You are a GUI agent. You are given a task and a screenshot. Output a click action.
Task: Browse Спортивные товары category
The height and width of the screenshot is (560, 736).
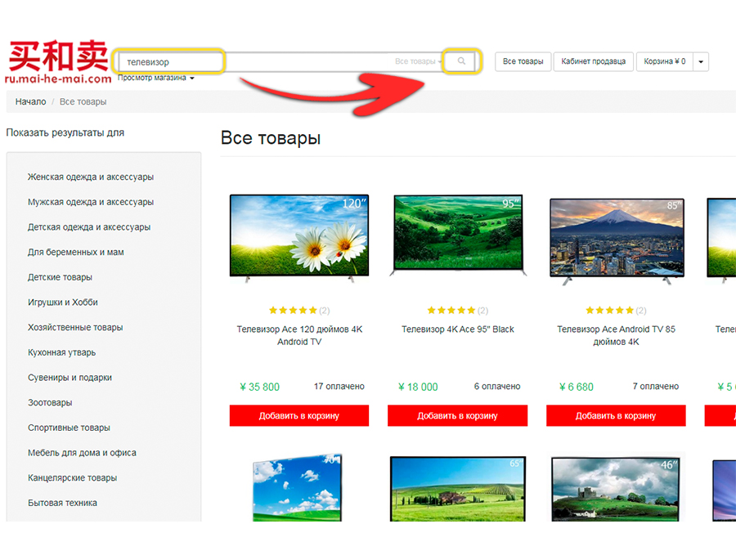tap(69, 428)
